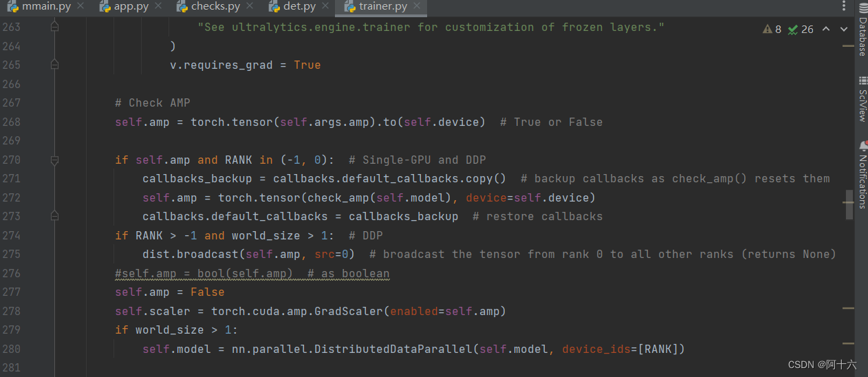This screenshot has width=868, height=377.
Task: Click line number 280 in the gutter
Action: tap(11, 349)
